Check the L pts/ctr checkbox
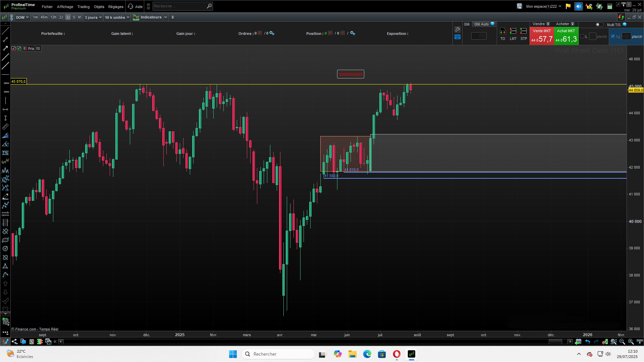 pos(582,37)
